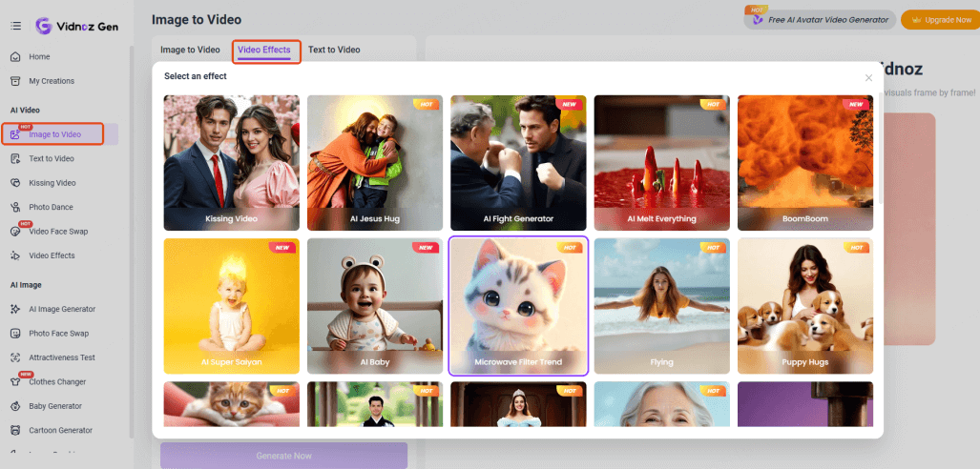Image resolution: width=980 pixels, height=469 pixels.
Task: Click the effects dialog vertical scrollbar
Action: point(881,148)
